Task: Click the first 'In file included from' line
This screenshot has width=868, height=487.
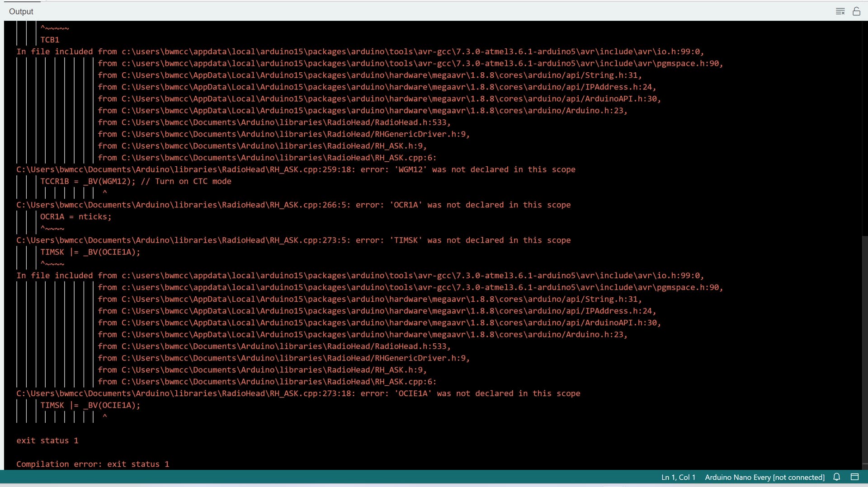Action: [360, 52]
